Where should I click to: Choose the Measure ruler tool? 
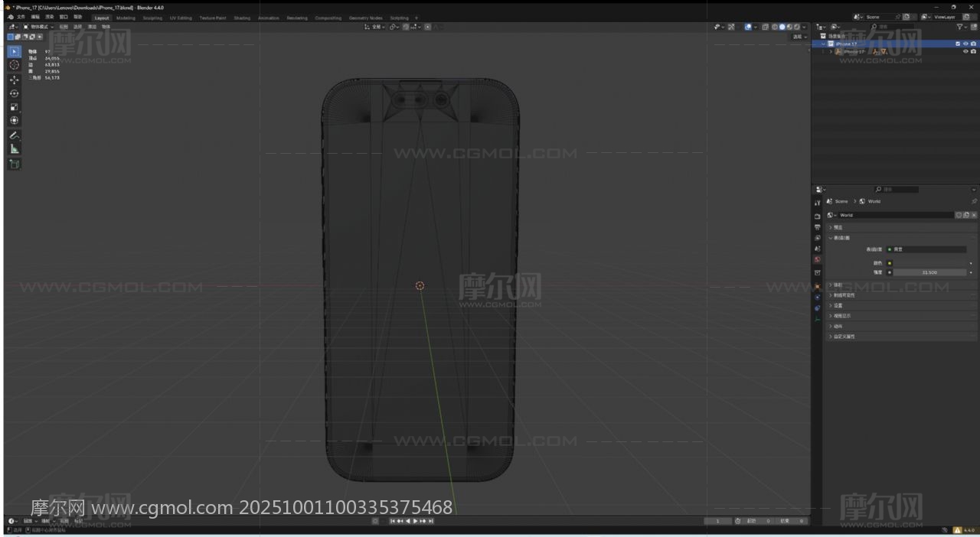(14, 149)
